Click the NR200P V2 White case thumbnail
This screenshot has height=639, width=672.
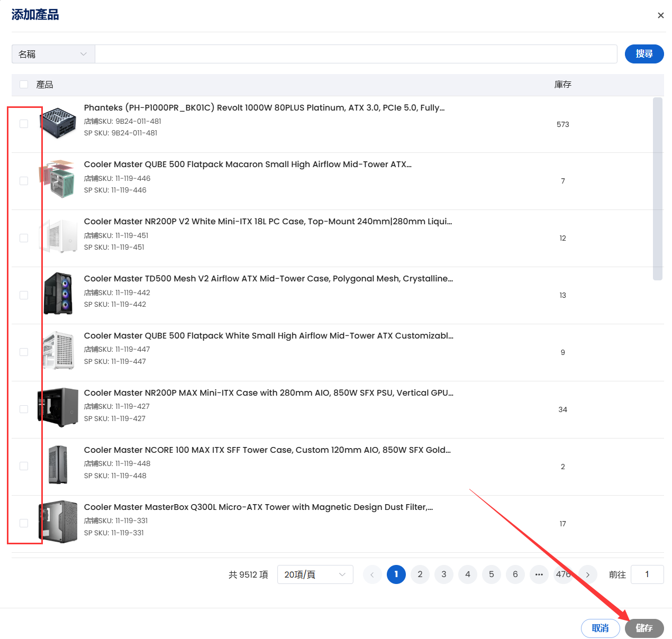(x=58, y=236)
